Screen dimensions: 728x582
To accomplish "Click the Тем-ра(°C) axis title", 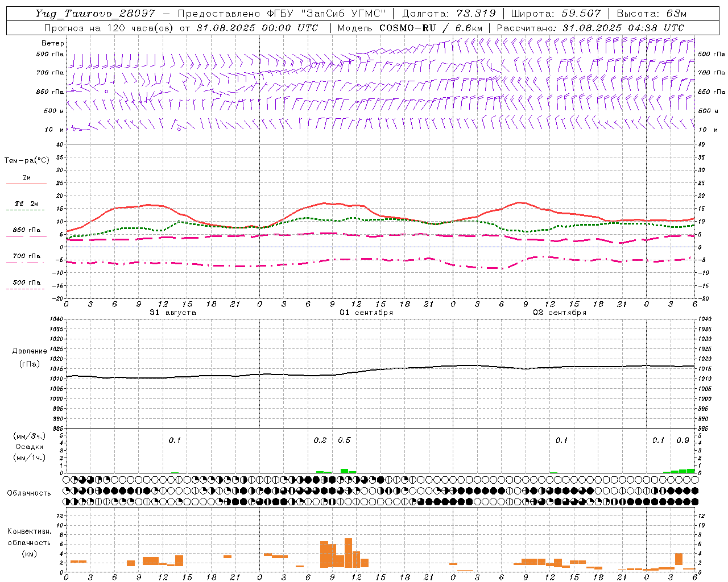I will (x=27, y=161).
